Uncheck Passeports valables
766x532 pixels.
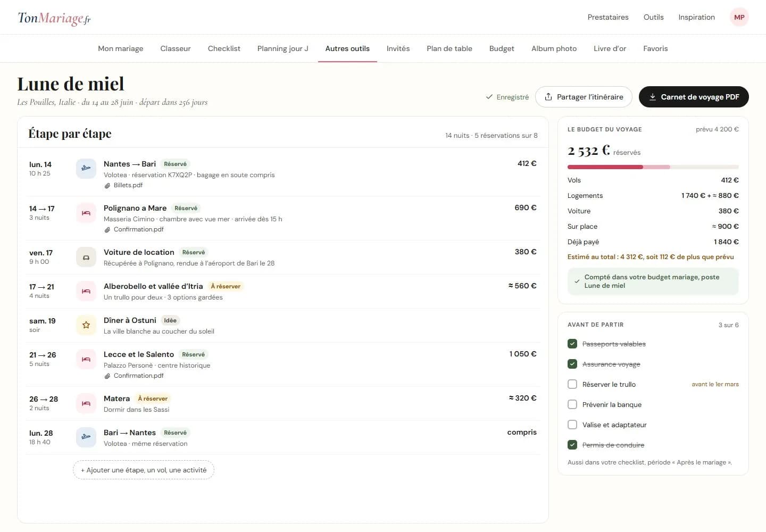point(572,344)
